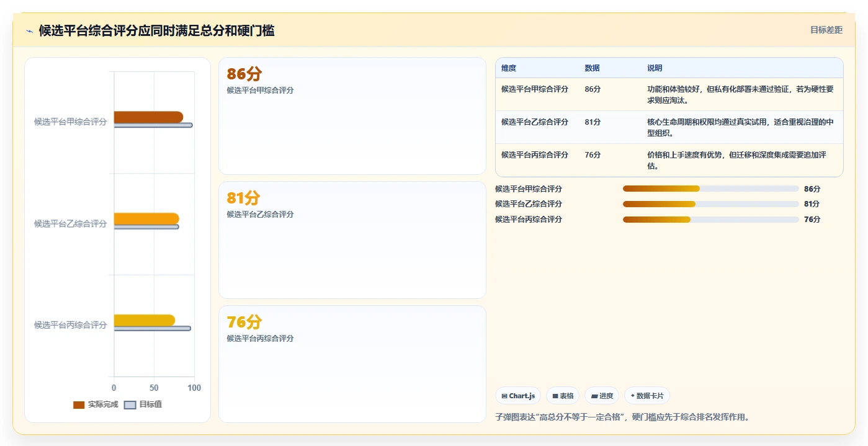
Task: Click chart axis label 候选平台甲综合评分
Action: pyautogui.click(x=70, y=122)
